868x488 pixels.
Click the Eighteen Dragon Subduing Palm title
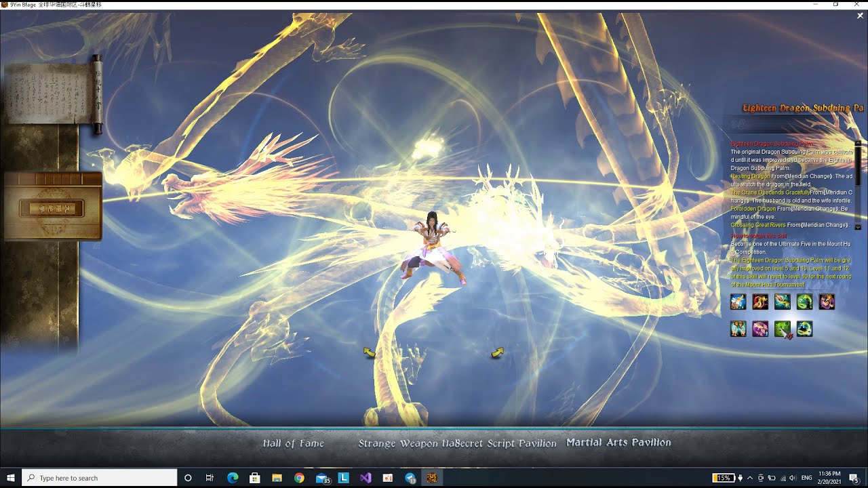803,108
